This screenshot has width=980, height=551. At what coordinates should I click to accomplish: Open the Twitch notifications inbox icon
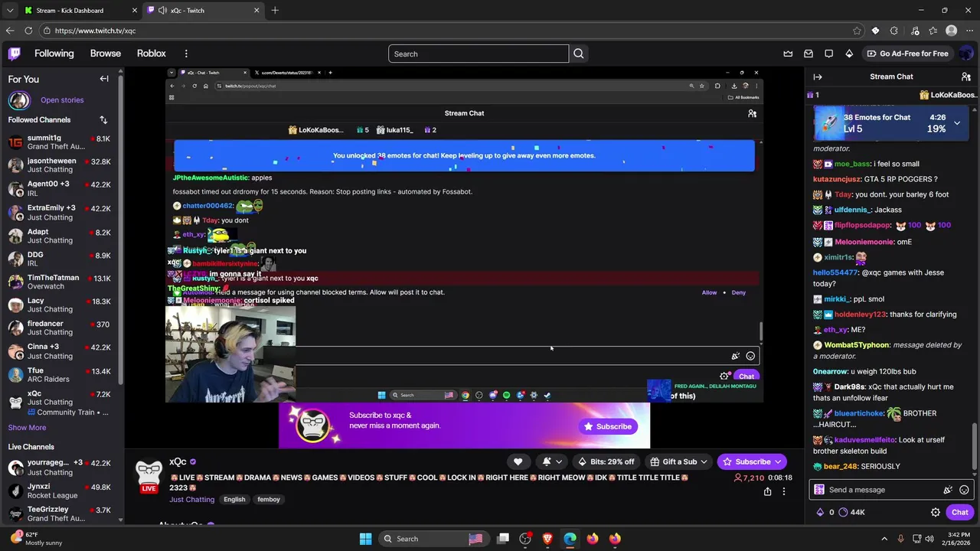pos(808,54)
